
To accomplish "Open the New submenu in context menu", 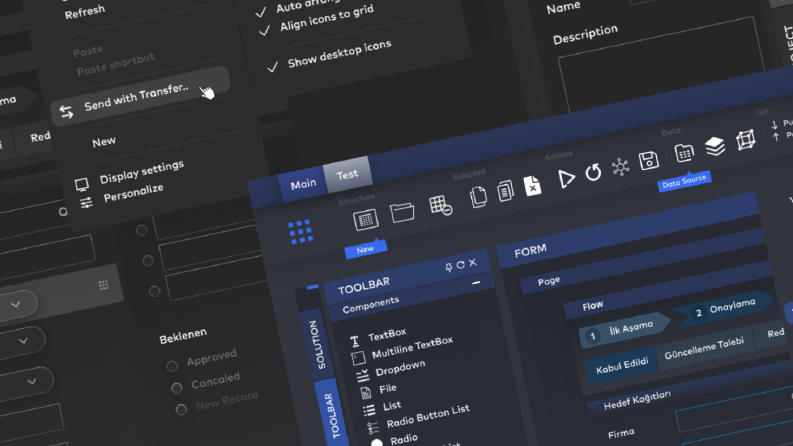I will coord(104,143).
